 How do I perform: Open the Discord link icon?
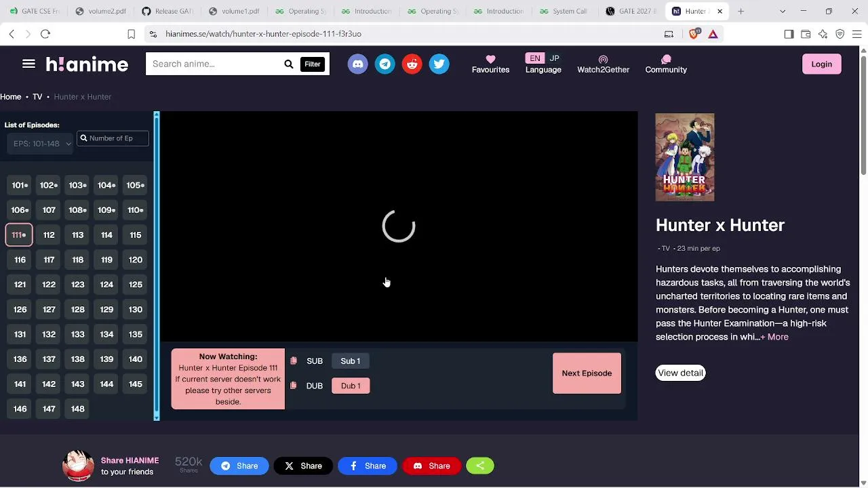tap(357, 64)
